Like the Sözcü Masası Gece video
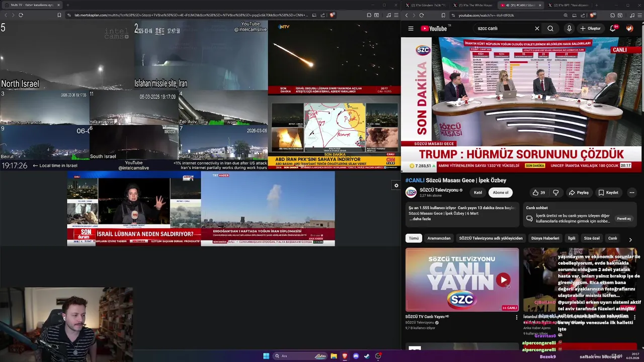644x362 pixels. pos(539,193)
